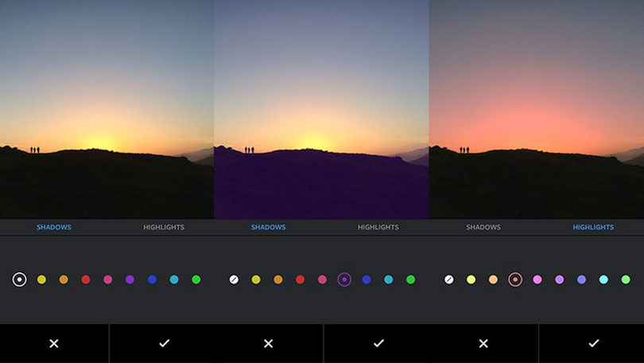Choose the yellow swatch in the middle panel
This screenshot has width=644, height=363.
pos(256,279)
